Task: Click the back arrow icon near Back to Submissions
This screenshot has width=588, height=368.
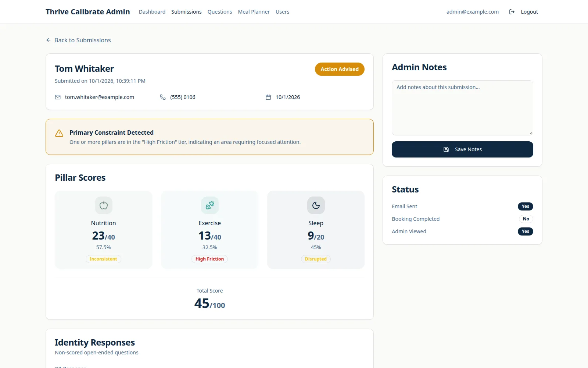Action: click(x=49, y=40)
